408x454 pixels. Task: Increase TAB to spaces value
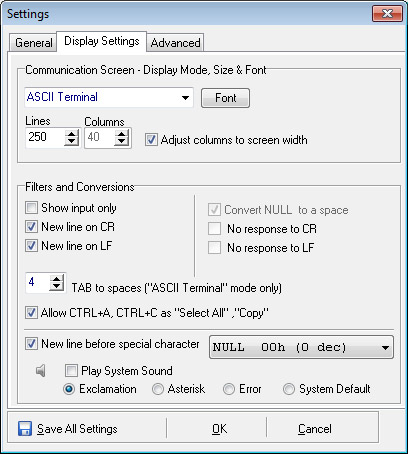57,279
